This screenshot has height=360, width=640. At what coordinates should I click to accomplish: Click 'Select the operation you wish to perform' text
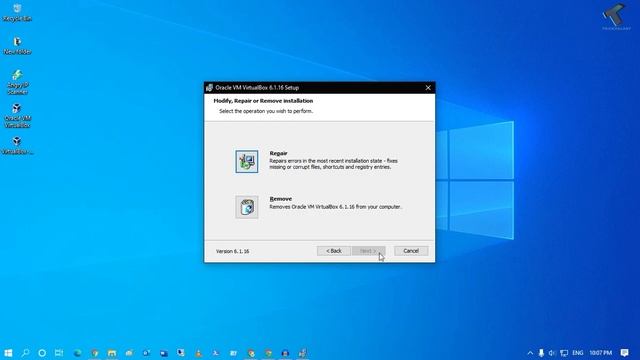266,111
